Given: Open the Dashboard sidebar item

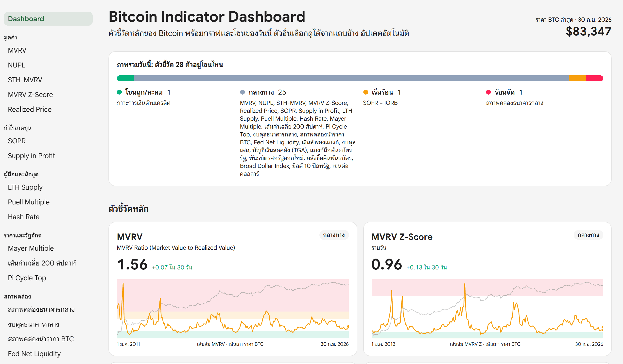Looking at the screenshot, I should pos(48,19).
